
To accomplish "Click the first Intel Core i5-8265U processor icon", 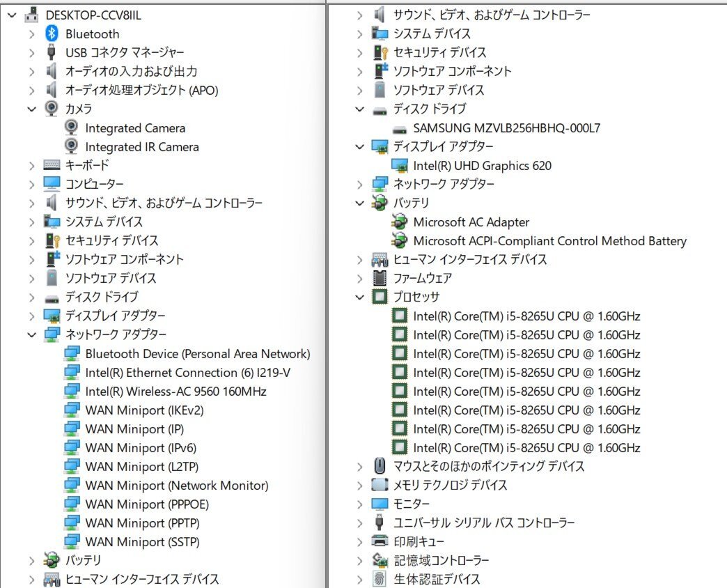I will point(400,316).
